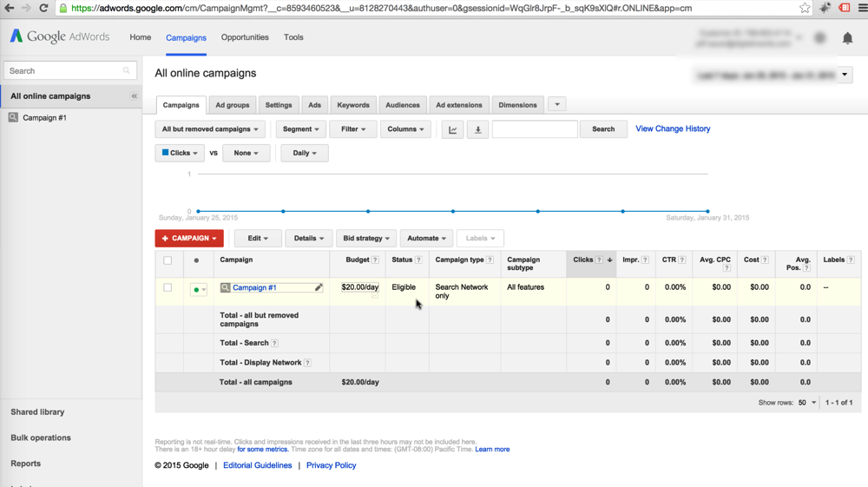Click the pencil edit icon for Campaign #1
The image size is (868, 487).
(x=319, y=287)
